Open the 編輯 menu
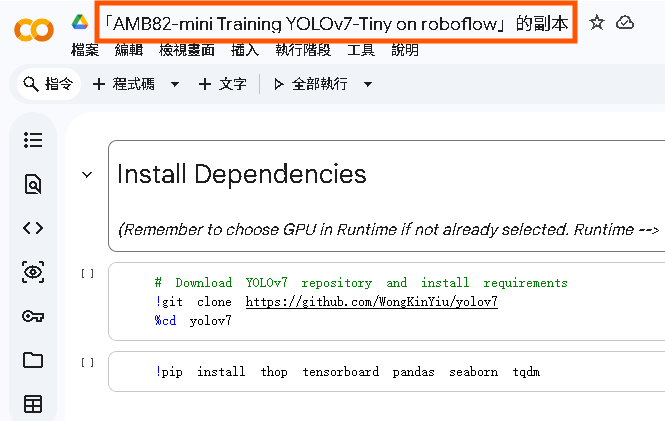Screen dimensions: 665x421 (129, 50)
